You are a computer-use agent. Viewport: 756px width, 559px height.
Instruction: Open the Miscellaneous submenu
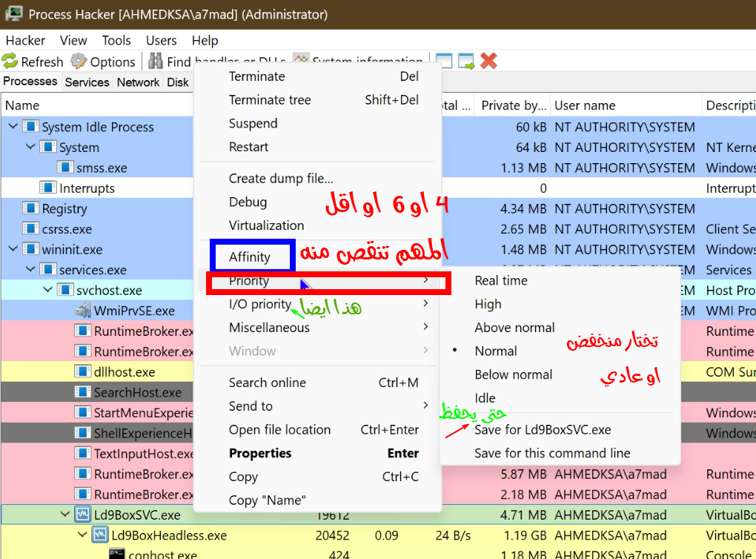(318, 328)
